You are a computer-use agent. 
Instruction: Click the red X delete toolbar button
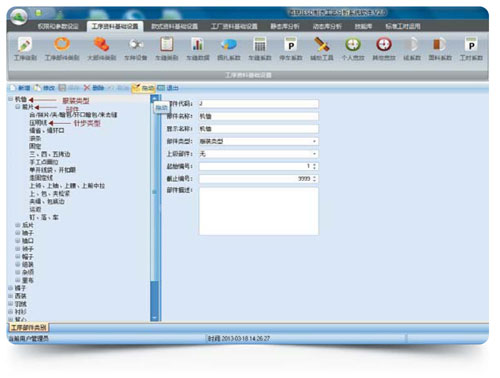click(x=94, y=88)
